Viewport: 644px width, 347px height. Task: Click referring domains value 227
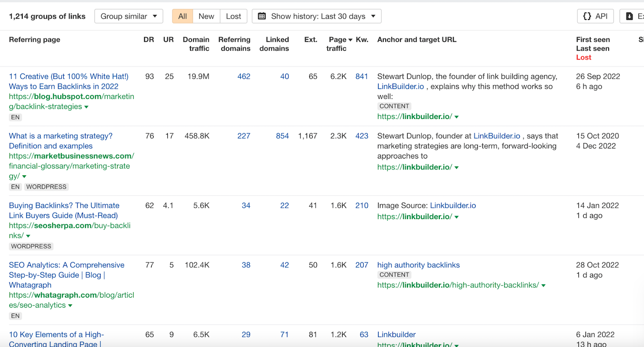click(x=244, y=136)
